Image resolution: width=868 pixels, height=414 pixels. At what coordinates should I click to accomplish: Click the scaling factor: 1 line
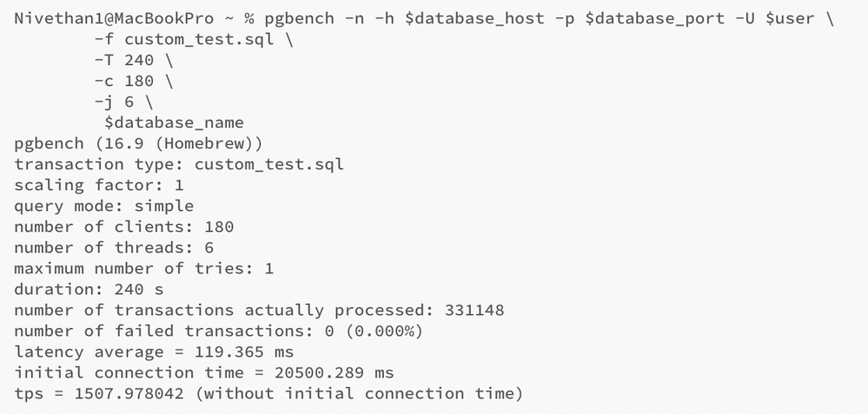pos(99,185)
